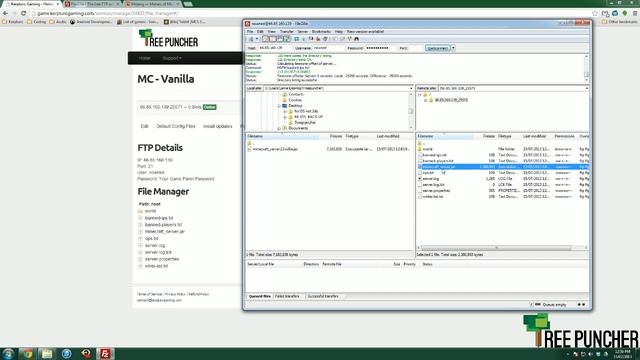The image size is (640, 360).
Task: Open the Transfer menu in FileZilla
Action: click(287, 31)
